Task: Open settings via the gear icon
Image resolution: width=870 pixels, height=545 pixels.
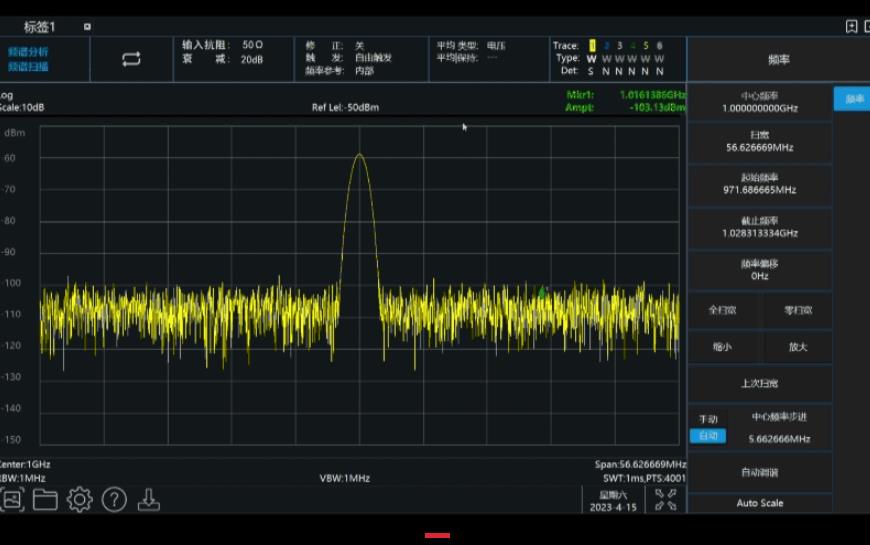Action: pos(80,500)
